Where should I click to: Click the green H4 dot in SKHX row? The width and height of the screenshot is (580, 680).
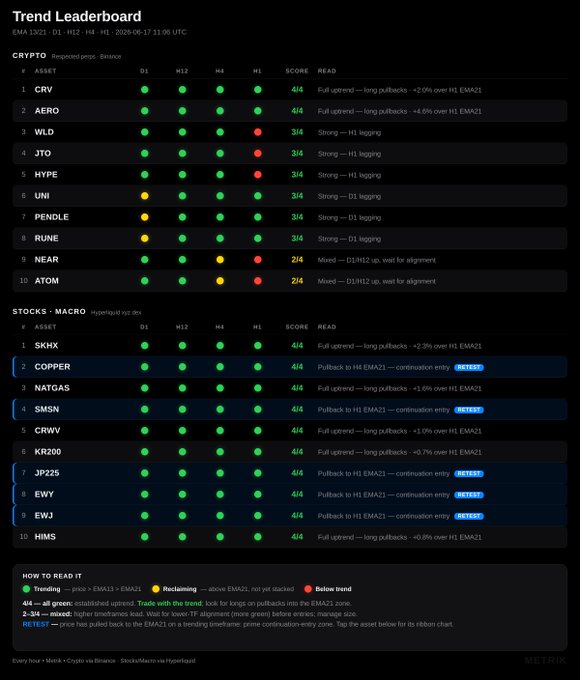220,346
